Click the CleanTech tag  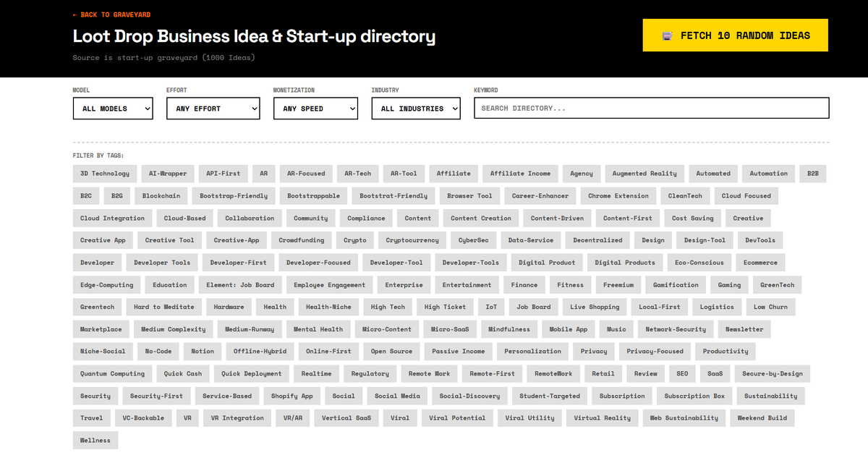coord(685,196)
